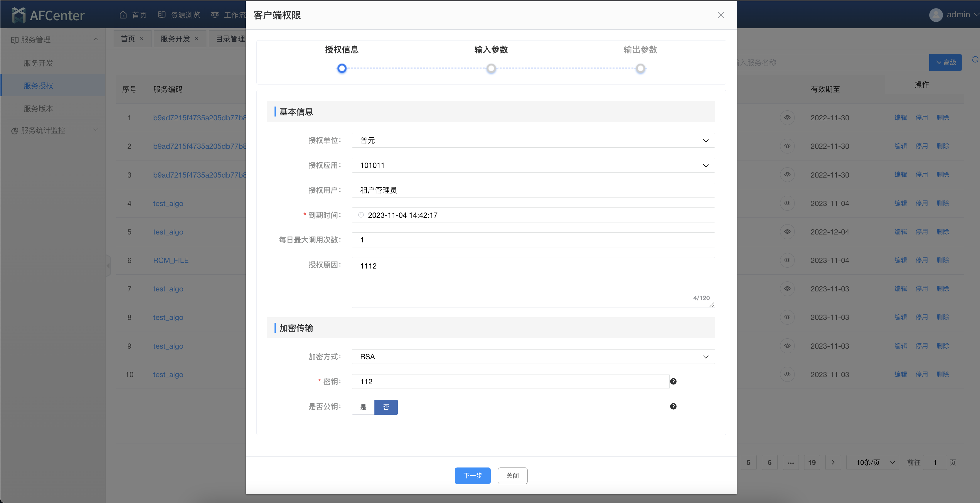Open the 10条/页 page size dropdown

click(873, 462)
